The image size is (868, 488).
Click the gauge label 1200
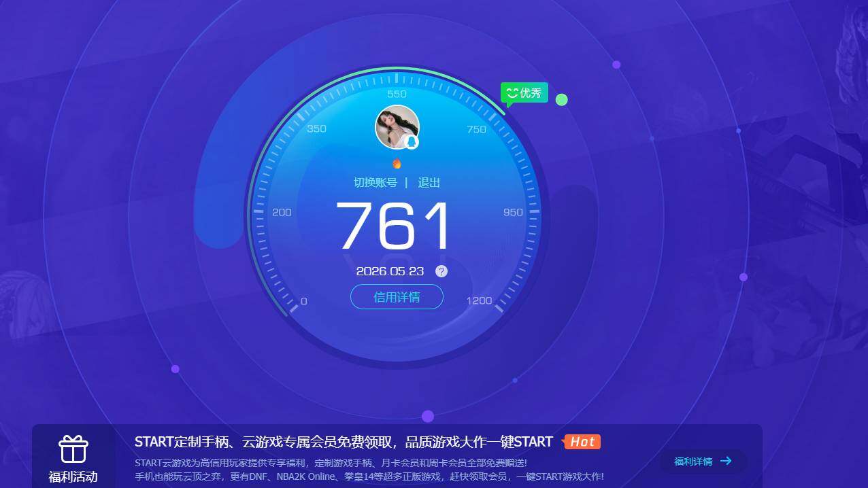(x=480, y=300)
